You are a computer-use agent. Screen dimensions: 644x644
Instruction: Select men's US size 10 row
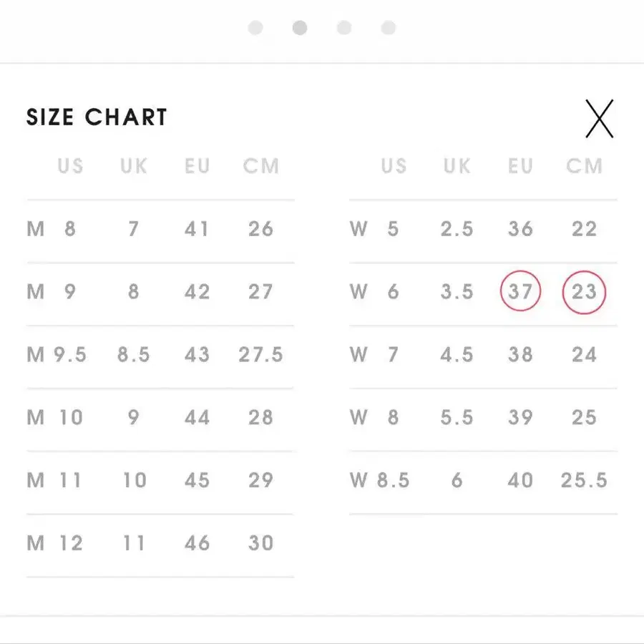click(x=160, y=418)
